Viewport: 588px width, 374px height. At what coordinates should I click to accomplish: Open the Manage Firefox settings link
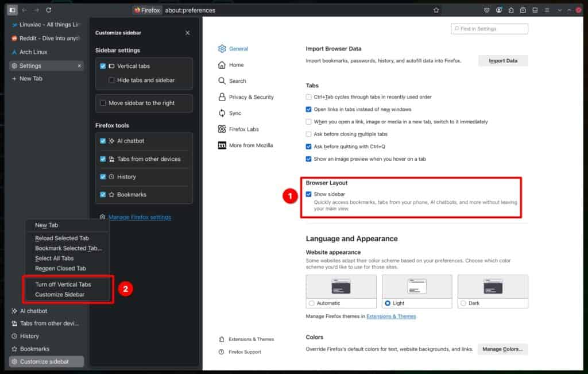pos(140,217)
